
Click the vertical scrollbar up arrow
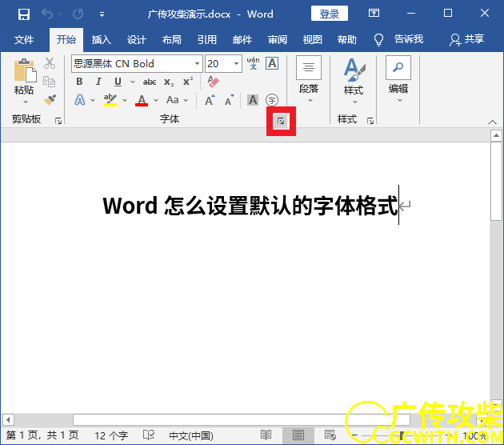click(x=496, y=136)
